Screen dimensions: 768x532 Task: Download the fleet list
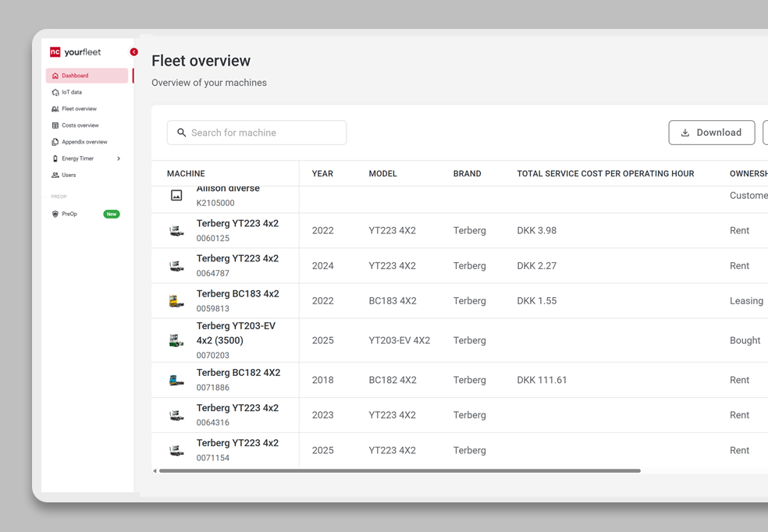(x=711, y=133)
